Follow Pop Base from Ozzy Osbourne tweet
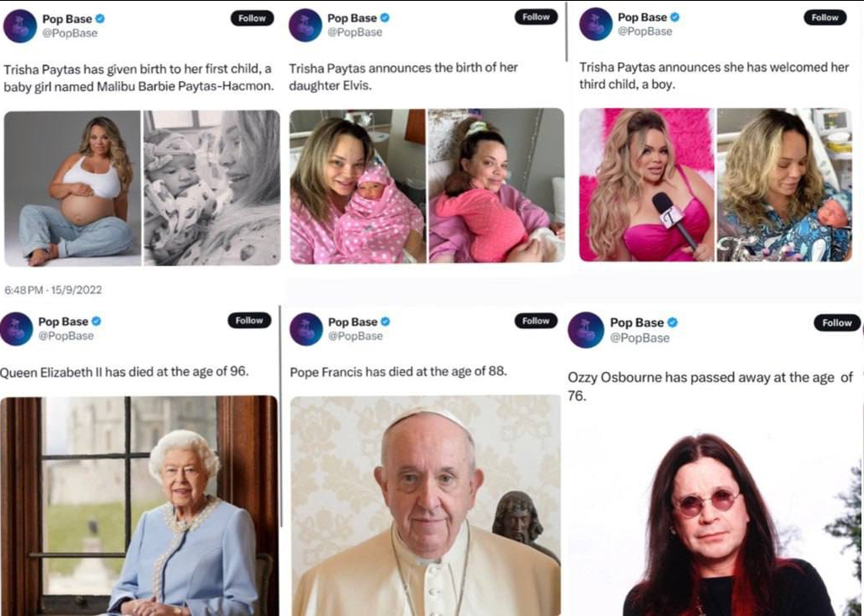 (x=836, y=322)
